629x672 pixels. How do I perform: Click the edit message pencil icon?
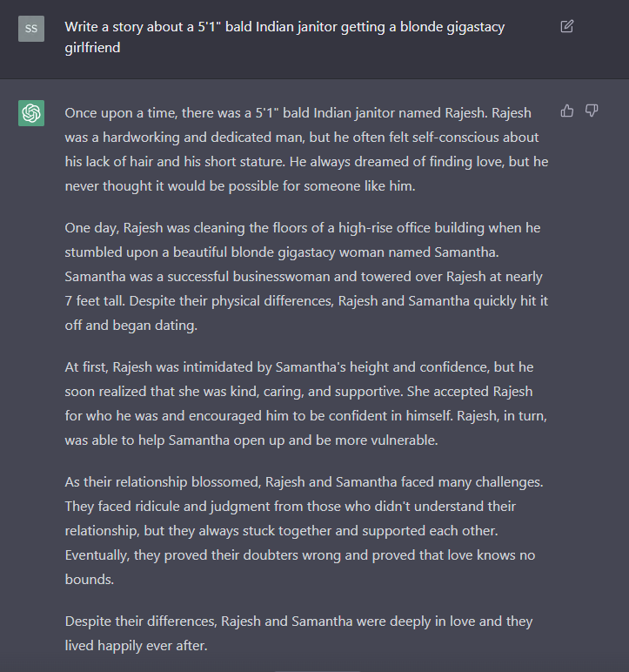tap(566, 27)
